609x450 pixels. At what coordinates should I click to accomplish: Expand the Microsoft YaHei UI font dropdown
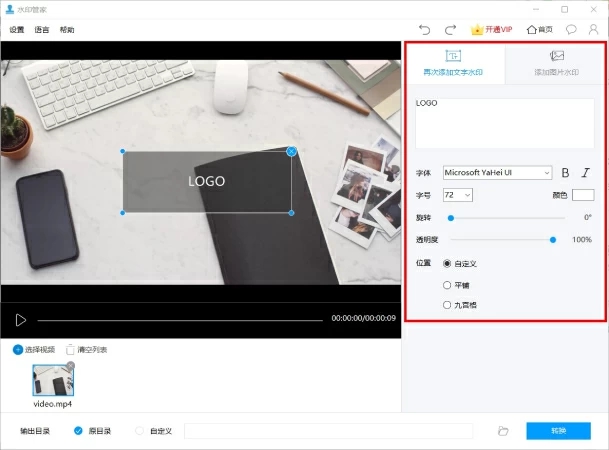coord(497,173)
